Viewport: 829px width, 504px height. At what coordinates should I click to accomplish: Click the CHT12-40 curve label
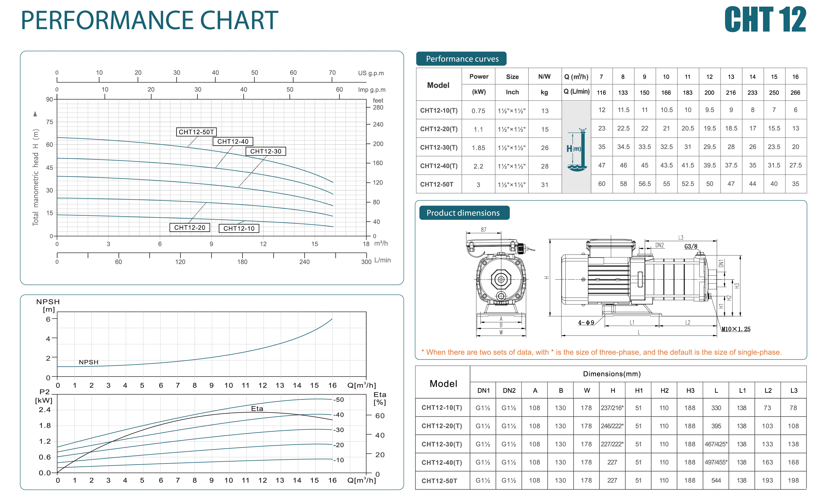[233, 142]
